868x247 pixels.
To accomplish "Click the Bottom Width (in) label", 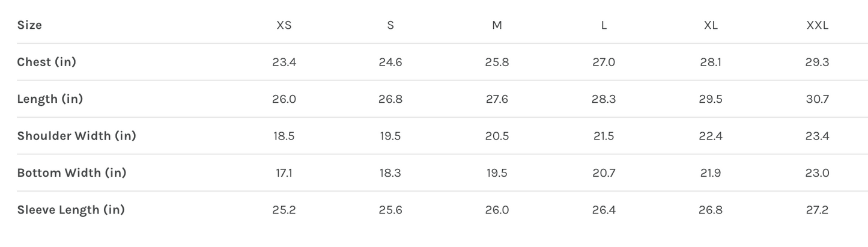I will coord(71,173).
